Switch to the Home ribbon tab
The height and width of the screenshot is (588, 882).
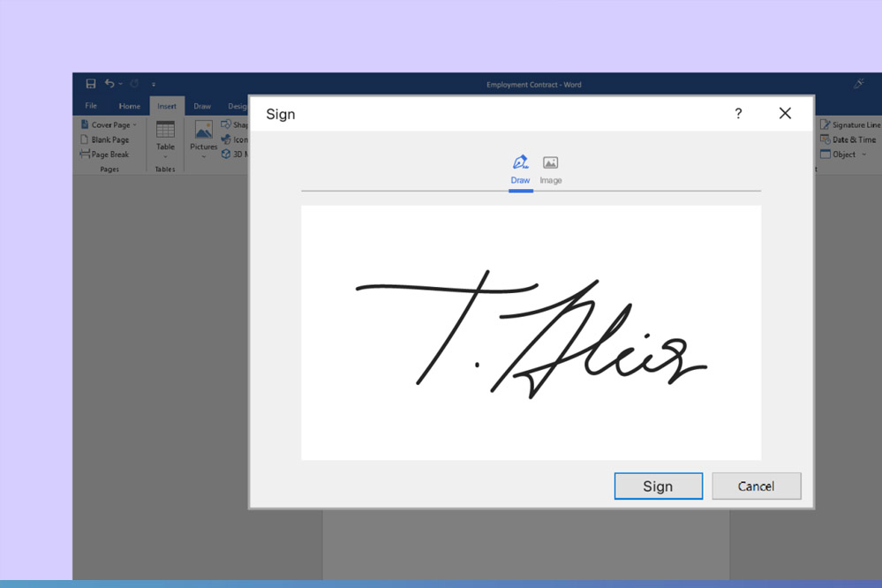pyautogui.click(x=130, y=106)
